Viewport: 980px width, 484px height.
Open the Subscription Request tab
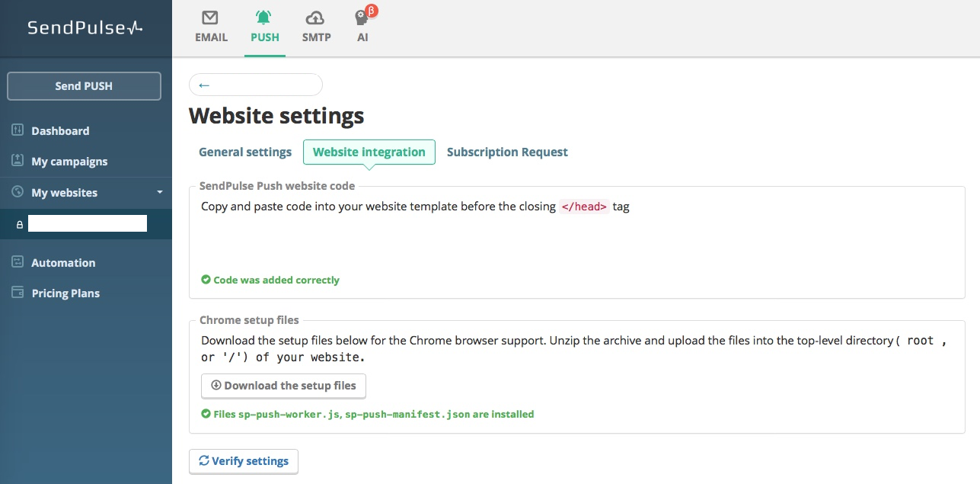[x=507, y=152]
